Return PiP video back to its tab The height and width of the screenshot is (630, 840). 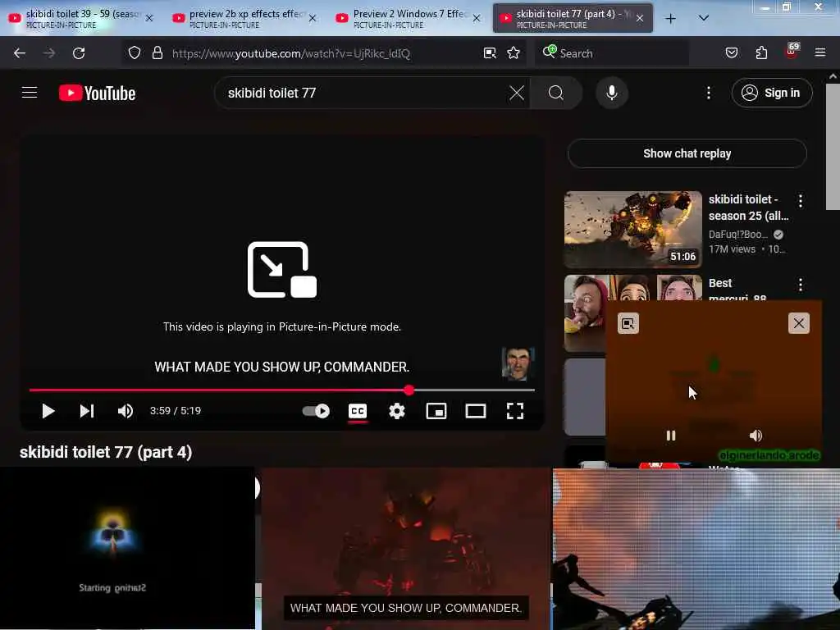tap(628, 323)
